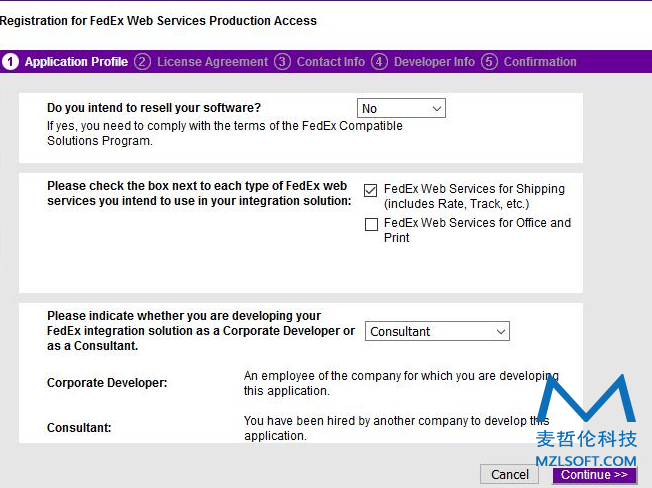Click the step 3 circle icon
Image resolution: width=652 pixels, height=488 pixels.
click(282, 62)
